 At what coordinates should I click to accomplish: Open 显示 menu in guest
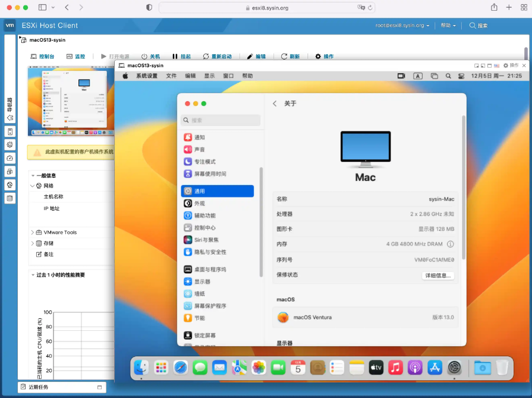coord(209,76)
